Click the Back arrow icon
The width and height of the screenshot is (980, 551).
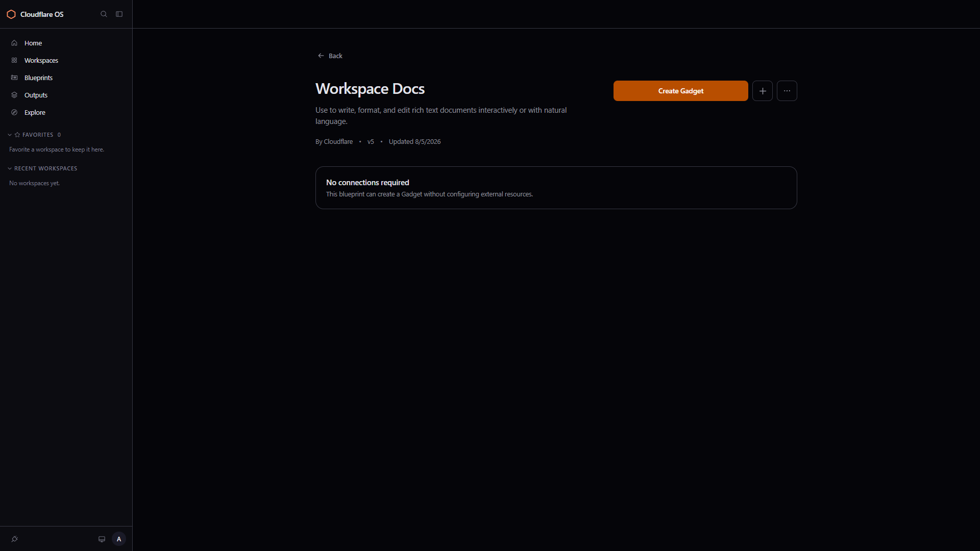pos(321,56)
